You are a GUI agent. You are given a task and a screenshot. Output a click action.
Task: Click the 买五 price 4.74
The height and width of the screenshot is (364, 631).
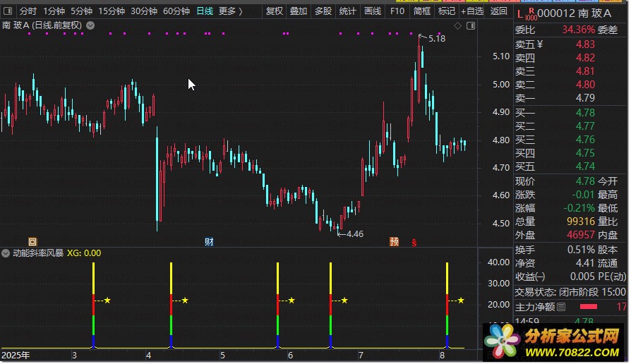click(x=585, y=166)
